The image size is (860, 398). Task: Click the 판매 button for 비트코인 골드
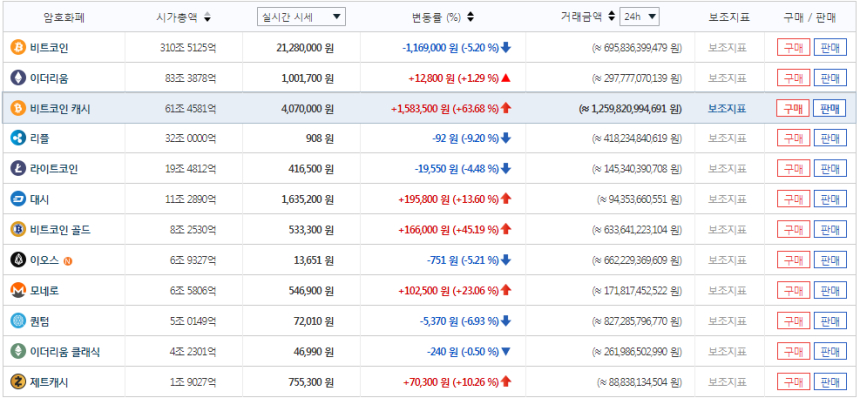tap(829, 230)
